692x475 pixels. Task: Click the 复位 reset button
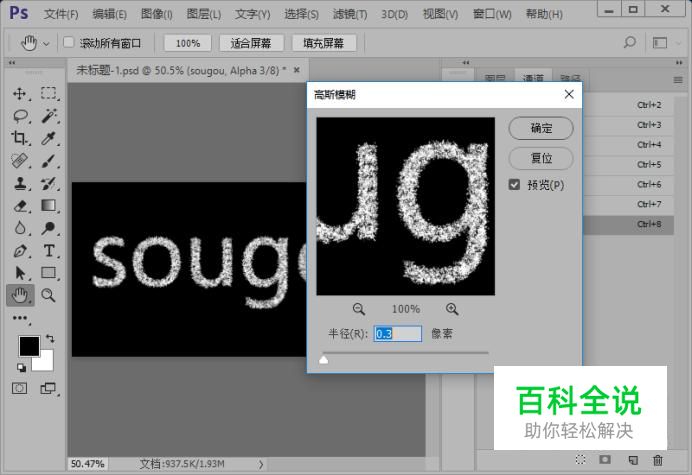click(541, 158)
